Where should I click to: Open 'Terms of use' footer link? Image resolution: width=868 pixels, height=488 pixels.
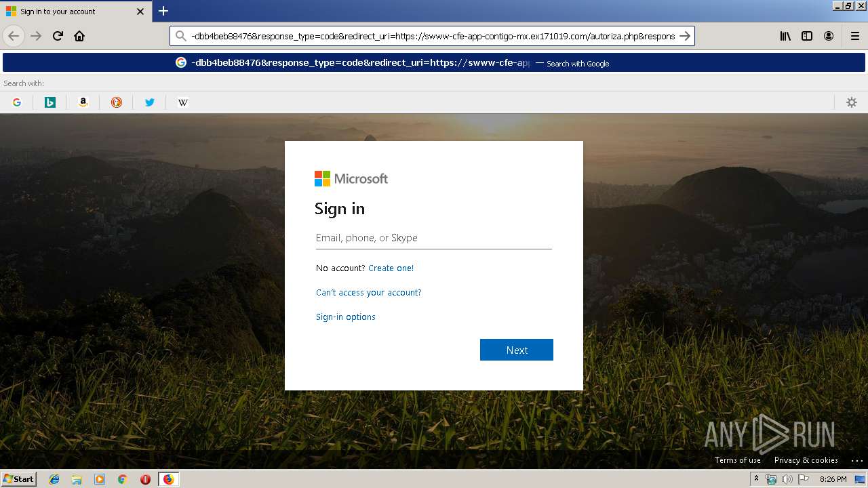pos(738,460)
